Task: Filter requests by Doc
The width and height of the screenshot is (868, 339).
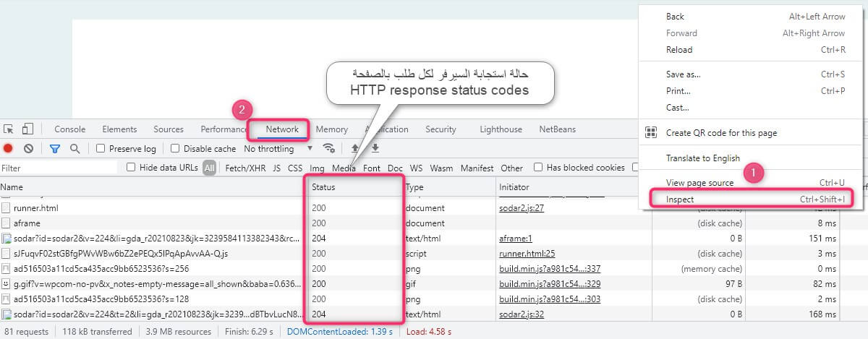Action: pyautogui.click(x=395, y=168)
